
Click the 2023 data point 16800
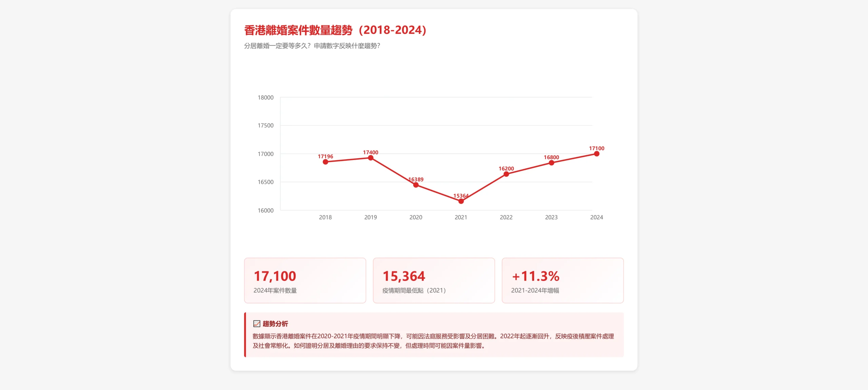pos(551,163)
